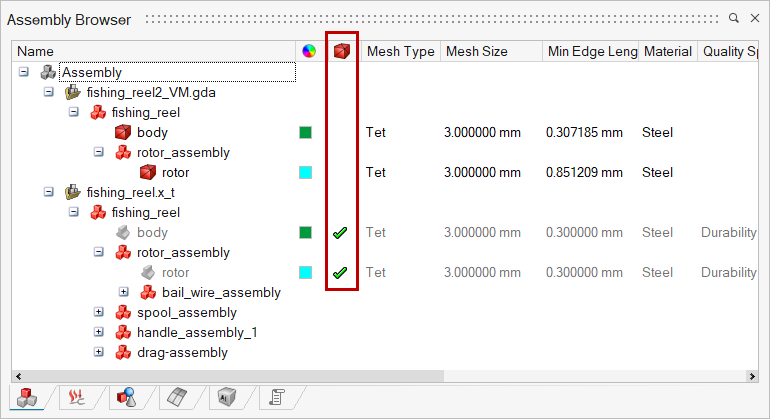This screenshot has width=770, height=419.
Task: Click the fishing_reel icon under fishing_reel2_VM.gda
Action: pyautogui.click(x=98, y=112)
